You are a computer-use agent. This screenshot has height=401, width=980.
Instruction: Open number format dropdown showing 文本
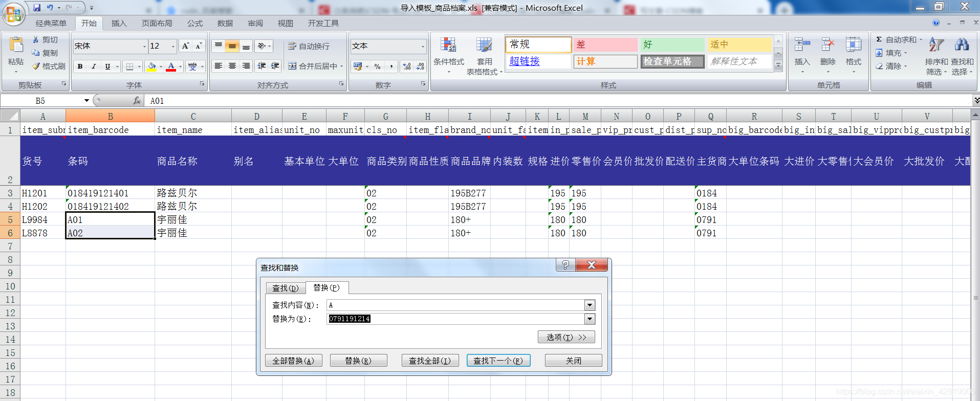(423, 46)
